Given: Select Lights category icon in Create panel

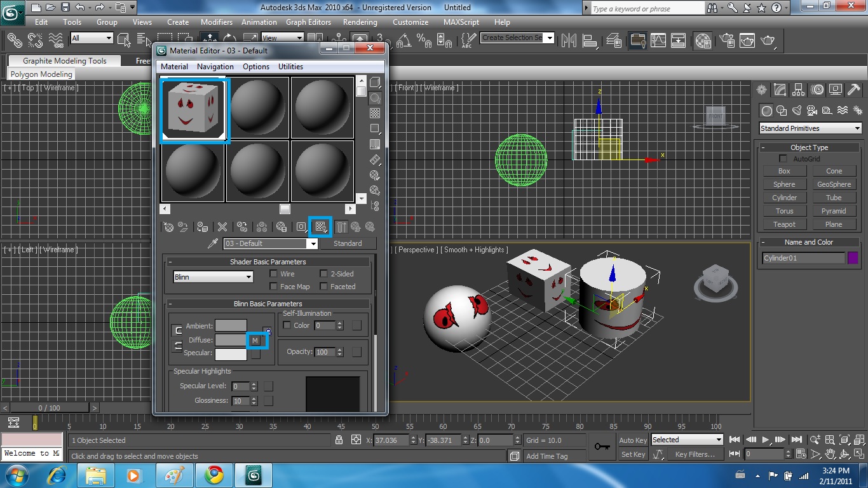Looking at the screenshot, I should pyautogui.click(x=797, y=111).
